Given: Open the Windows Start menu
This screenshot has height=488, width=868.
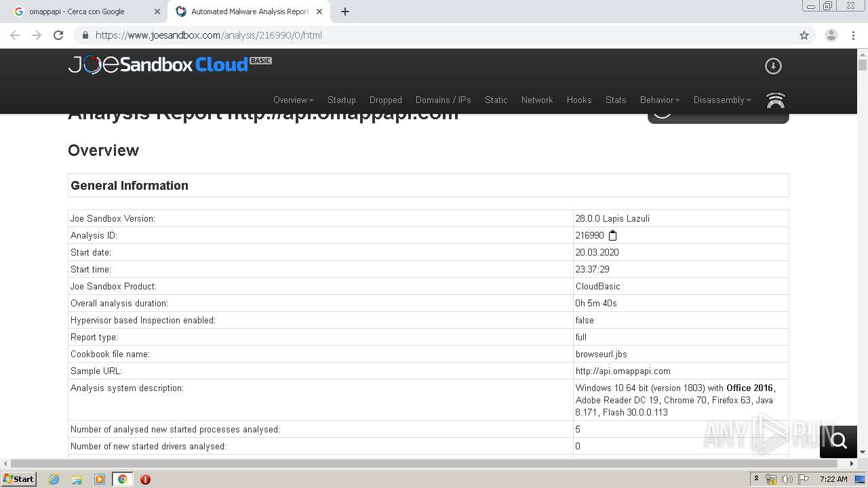Looking at the screenshot, I should click(x=19, y=479).
